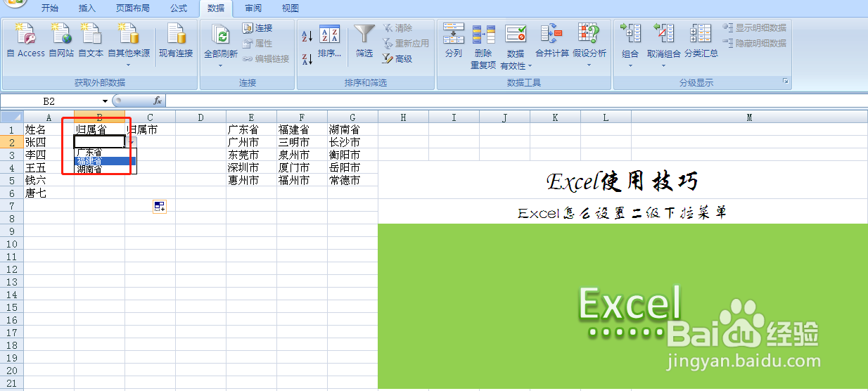This screenshot has width=868, height=391.
Task: Toggle the 筛选 filter funnel
Action: [x=364, y=41]
